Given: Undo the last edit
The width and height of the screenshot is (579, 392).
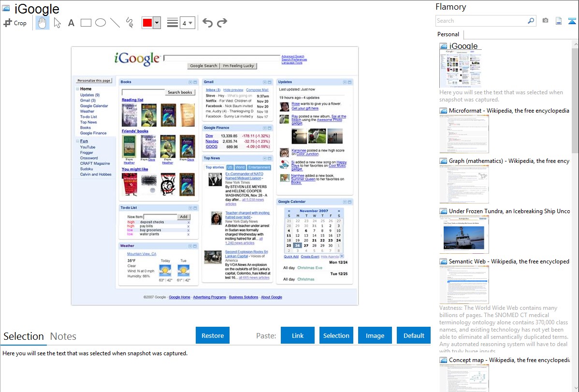Looking at the screenshot, I should [207, 23].
